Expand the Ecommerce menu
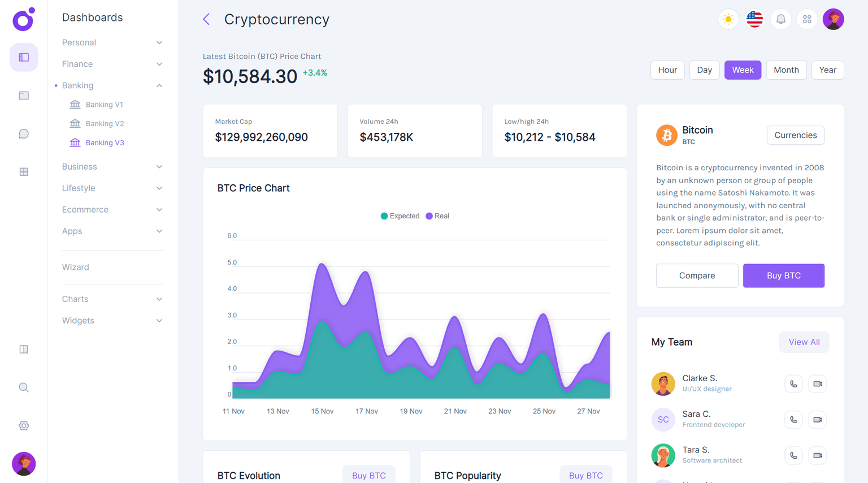The width and height of the screenshot is (868, 483). (111, 209)
